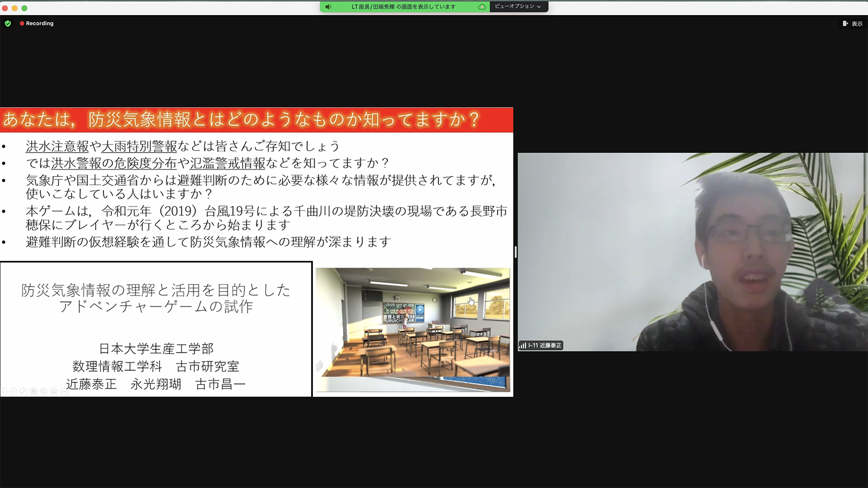Click the red Recording indicator
The height and width of the screenshot is (488, 868).
pos(37,23)
